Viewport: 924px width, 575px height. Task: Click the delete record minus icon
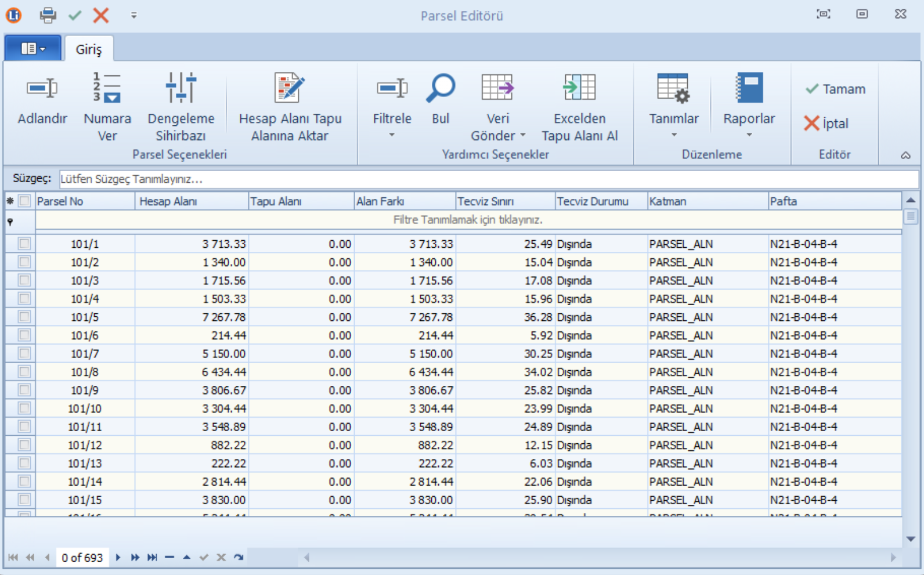[x=169, y=558]
